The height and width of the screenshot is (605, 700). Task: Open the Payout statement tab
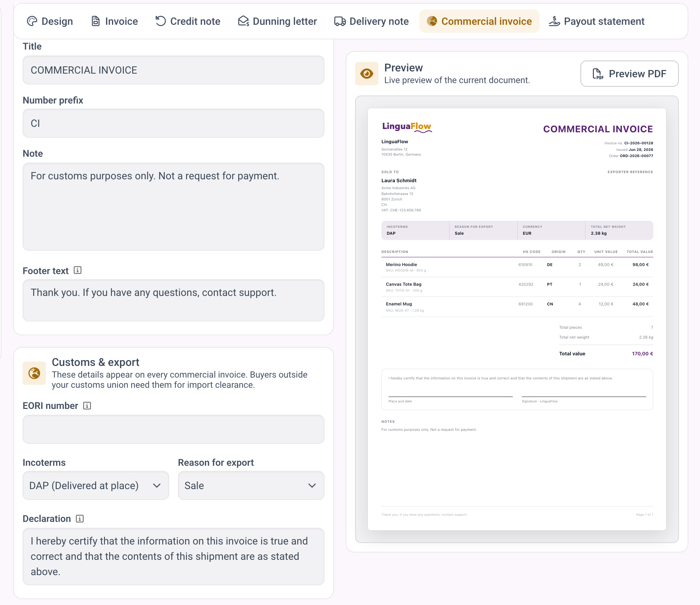pos(597,21)
